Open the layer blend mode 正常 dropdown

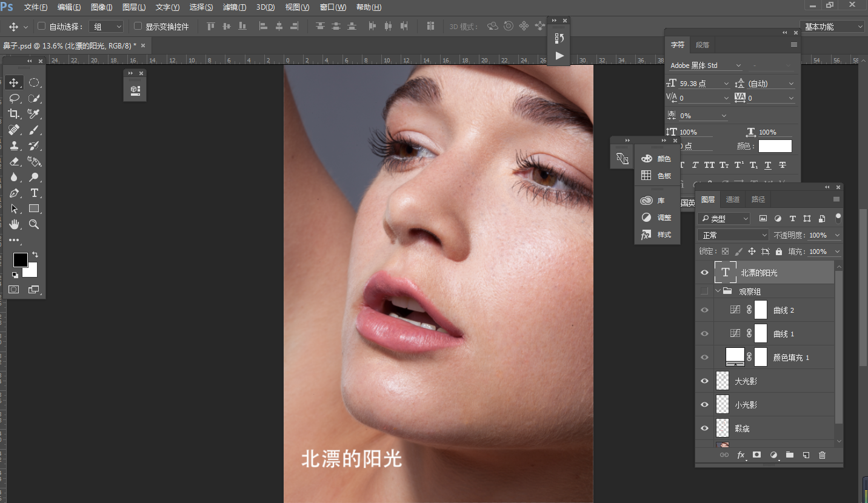point(733,235)
